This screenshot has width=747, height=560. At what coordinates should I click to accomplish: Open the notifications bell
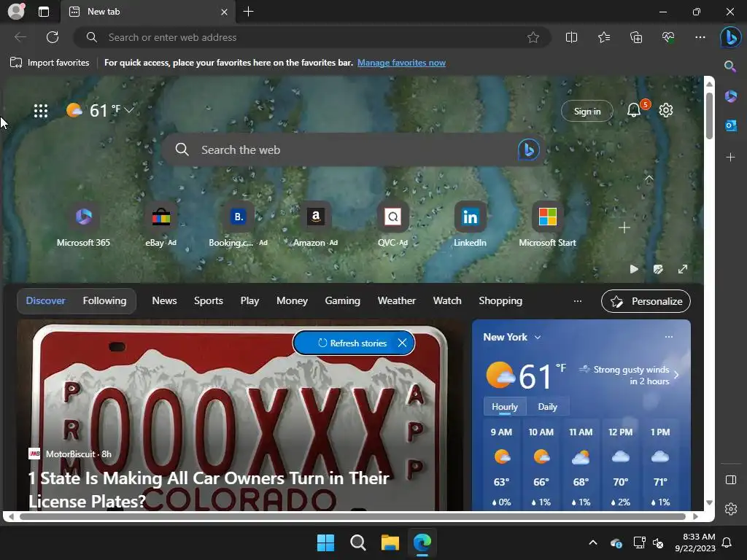pyautogui.click(x=634, y=111)
